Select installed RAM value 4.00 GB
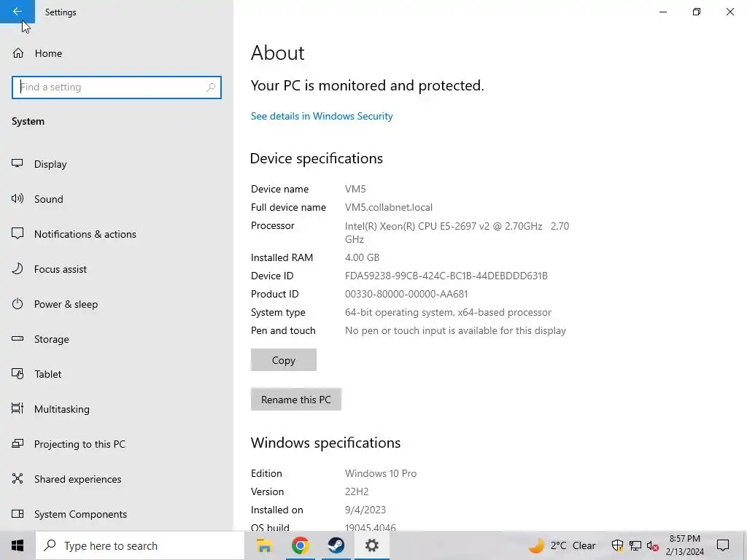This screenshot has width=747, height=560. point(362,257)
